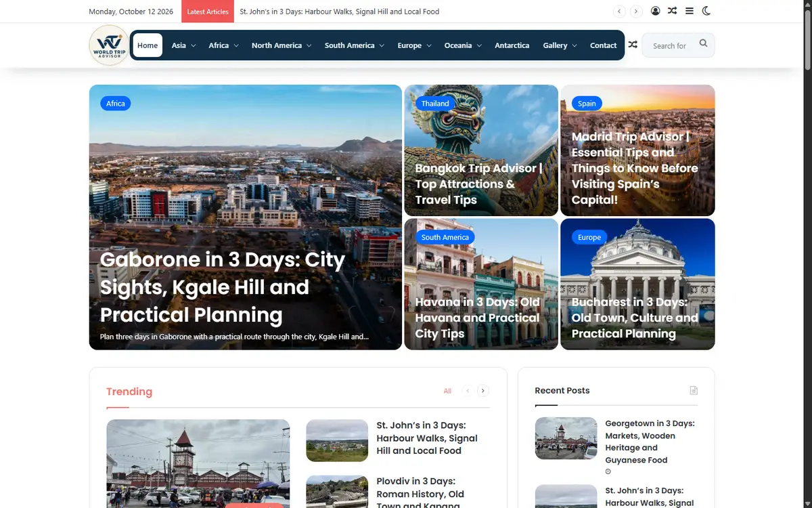Expand the Africa dropdown menu
This screenshot has height=508, width=812.
[x=224, y=45]
